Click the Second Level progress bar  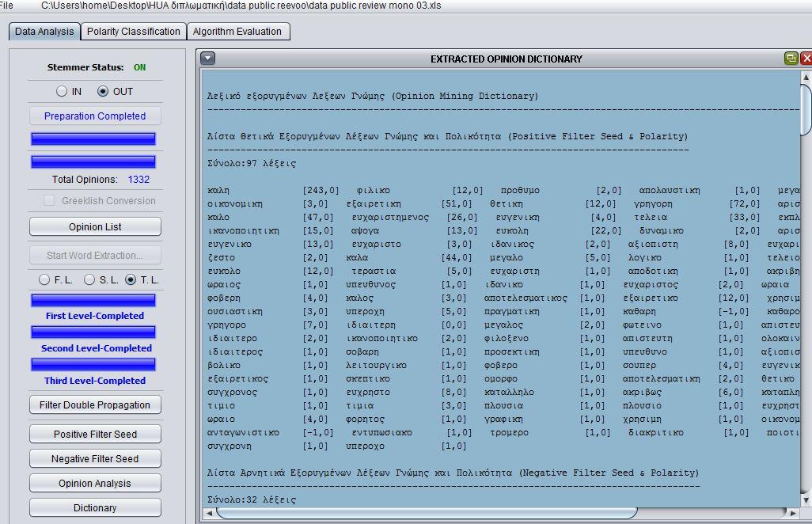click(x=93, y=332)
